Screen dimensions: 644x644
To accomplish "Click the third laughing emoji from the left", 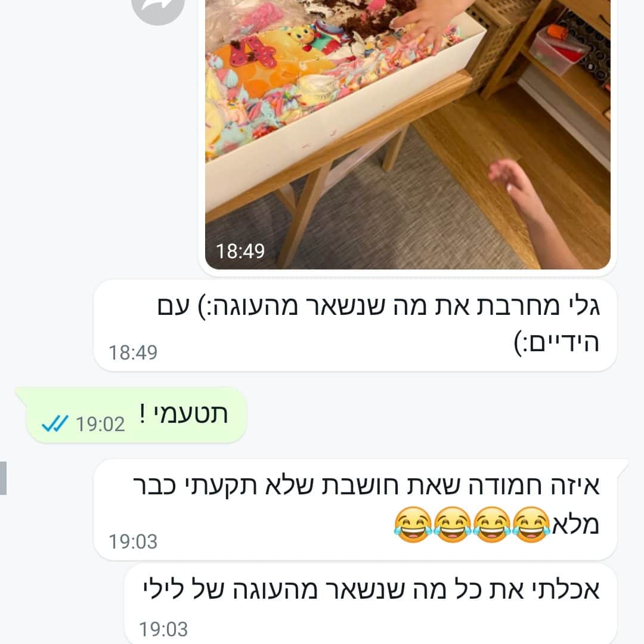I will coord(492,525).
